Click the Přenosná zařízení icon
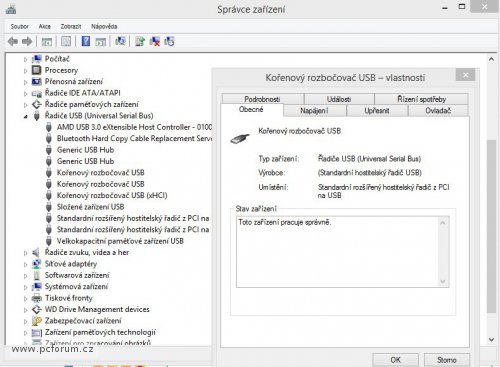The height and width of the screenshot is (367, 500). pyautogui.click(x=37, y=82)
